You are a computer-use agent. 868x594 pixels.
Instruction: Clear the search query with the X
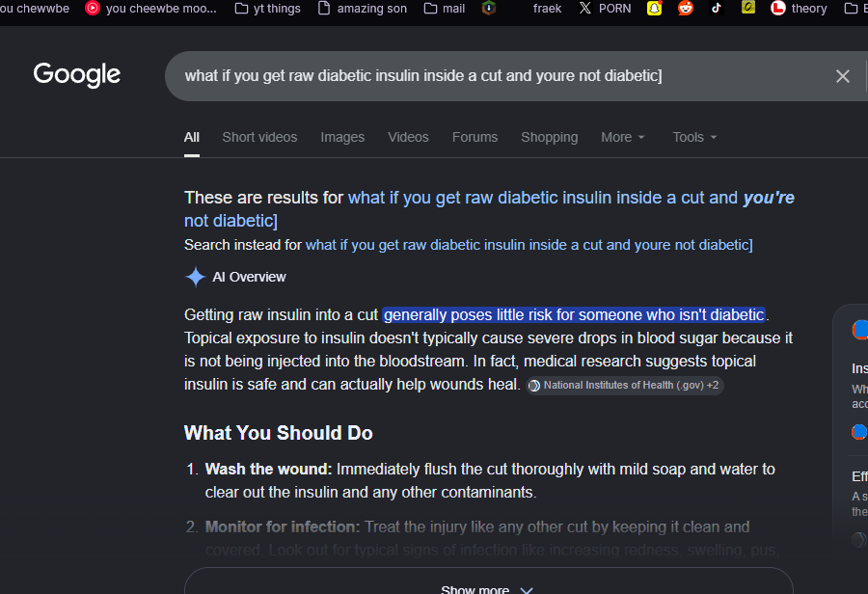[843, 76]
